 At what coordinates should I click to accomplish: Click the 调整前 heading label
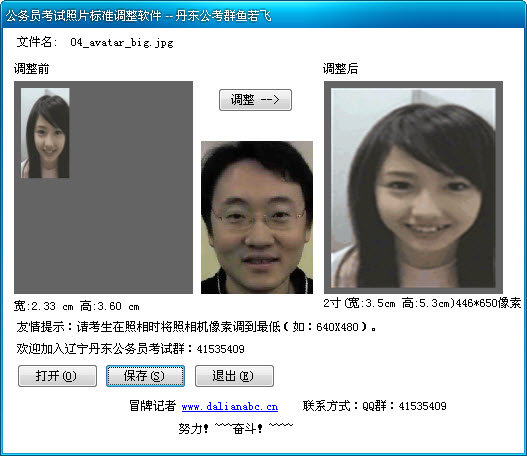pos(31,69)
